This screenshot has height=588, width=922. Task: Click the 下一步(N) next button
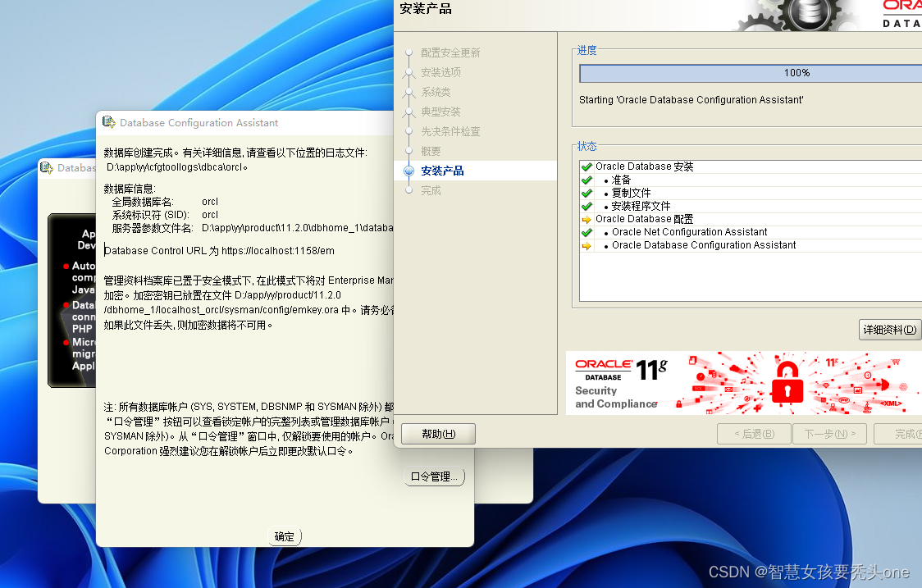click(x=829, y=434)
